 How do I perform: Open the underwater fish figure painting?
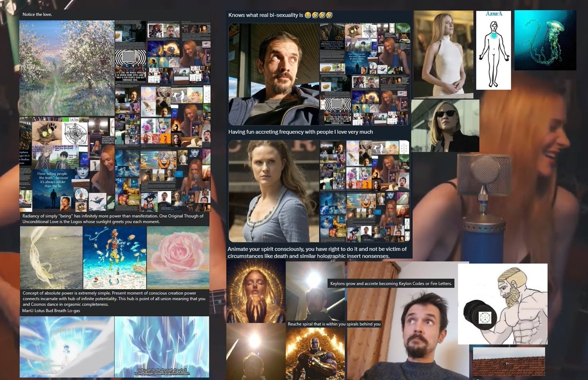click(x=115, y=257)
